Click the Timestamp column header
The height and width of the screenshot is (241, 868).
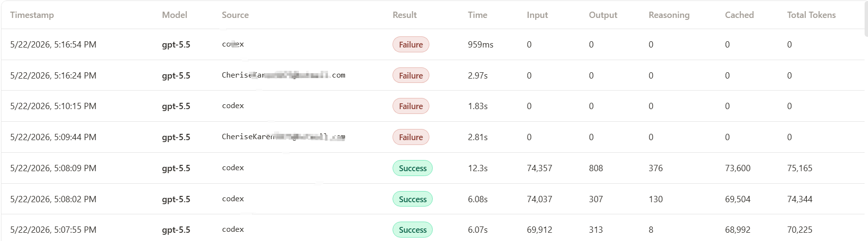32,15
